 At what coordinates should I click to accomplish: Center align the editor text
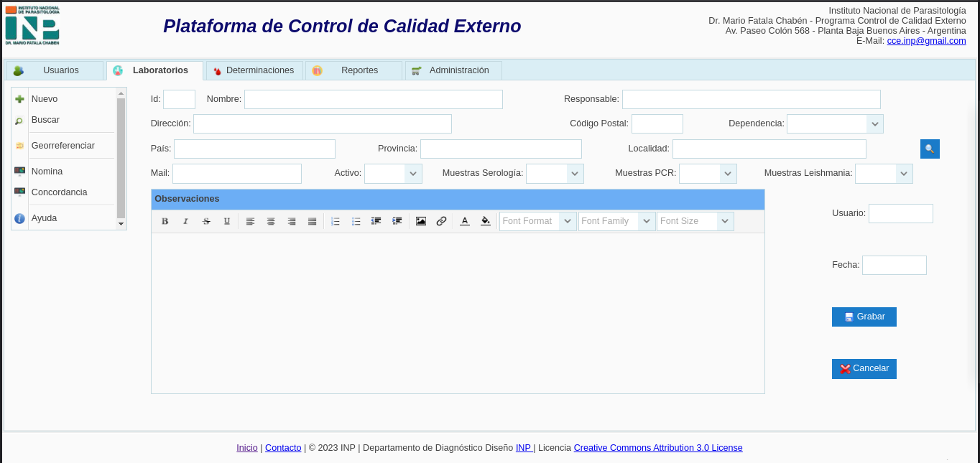[x=271, y=221]
